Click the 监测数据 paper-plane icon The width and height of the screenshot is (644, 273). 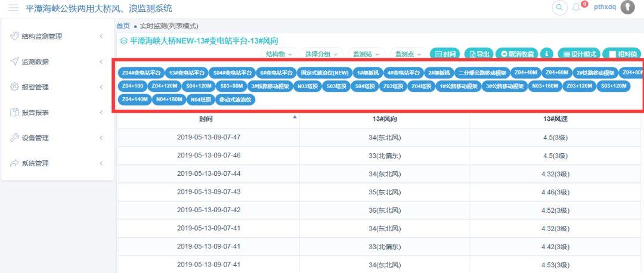click(x=14, y=61)
